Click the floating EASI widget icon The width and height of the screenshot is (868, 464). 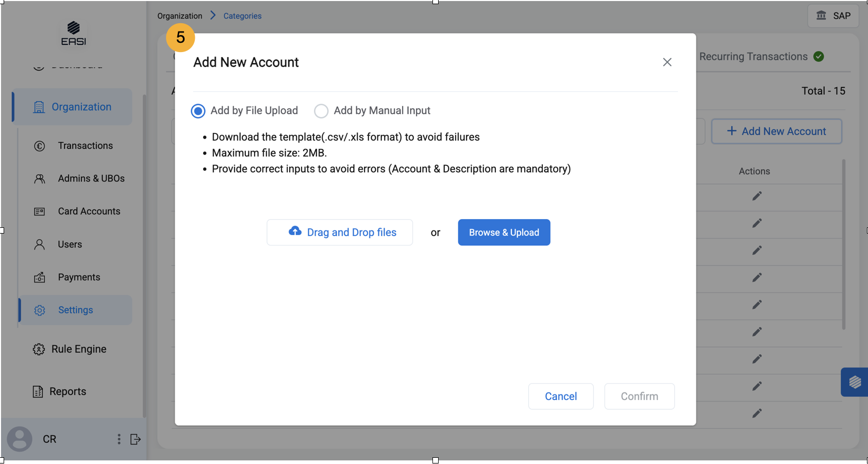pyautogui.click(x=855, y=382)
